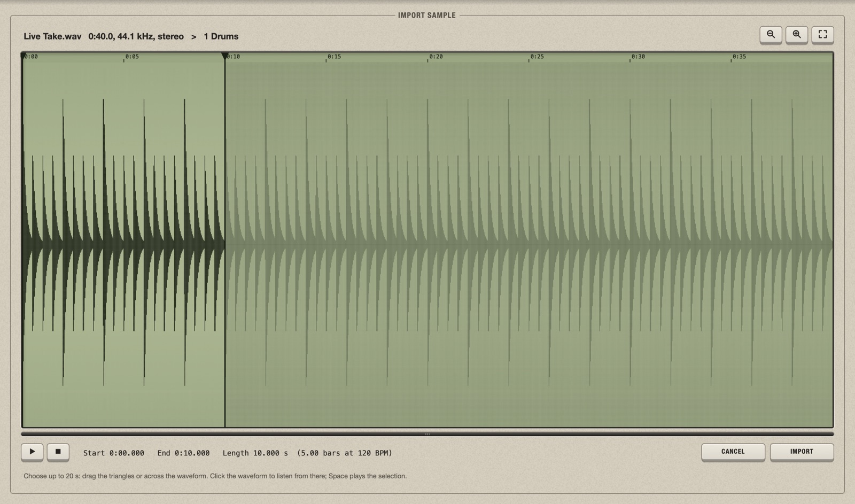Click the 5.00 bars at 120 BPM text
855x504 pixels.
click(x=345, y=453)
